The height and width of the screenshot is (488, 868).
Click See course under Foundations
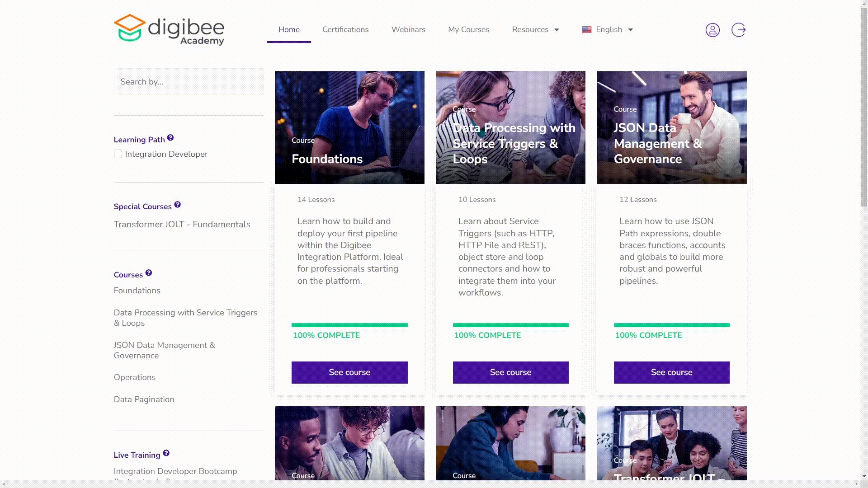coord(349,372)
